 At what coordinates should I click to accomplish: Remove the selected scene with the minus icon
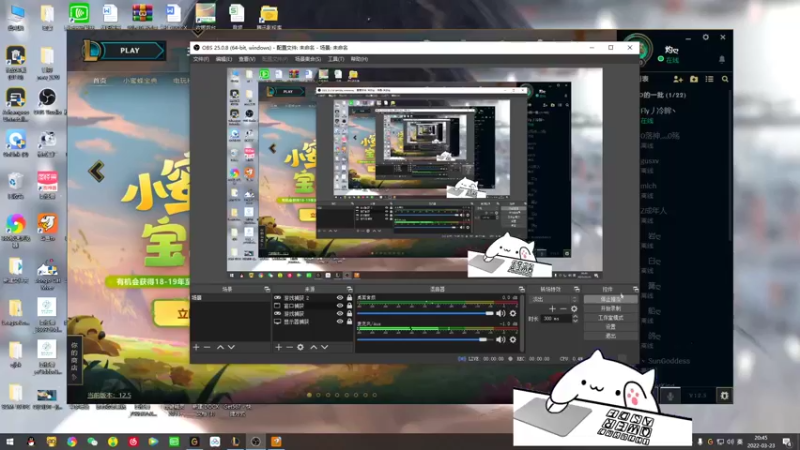207,347
